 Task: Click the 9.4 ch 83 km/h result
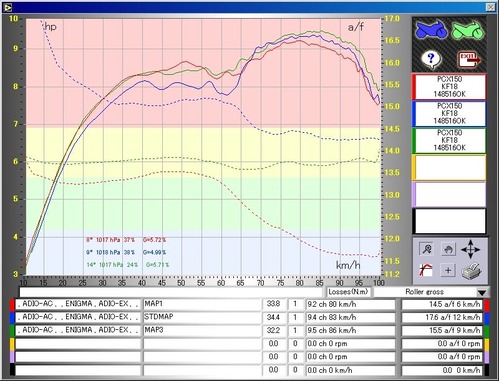pyautogui.click(x=351, y=317)
